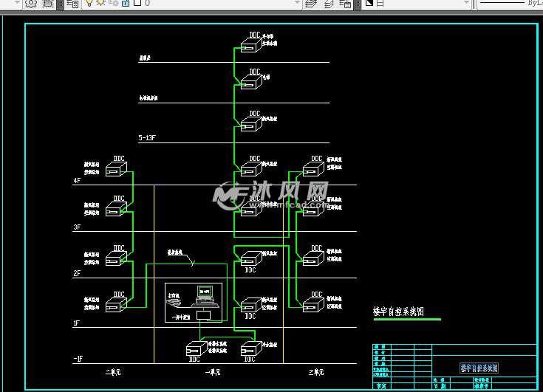Expand the layer list dropdown arrow
The image size is (543, 392).
[x=297, y=2]
